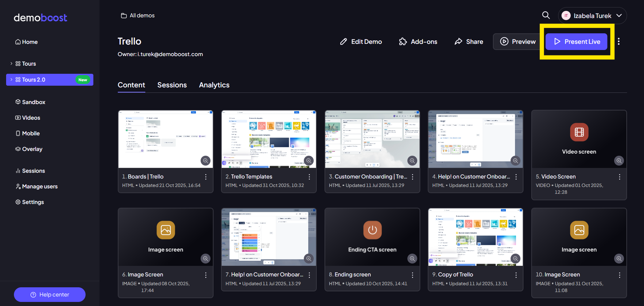Viewport: 644px width, 306px height.
Task: Open the Copy of Trello screen thumbnail
Action: tap(476, 237)
